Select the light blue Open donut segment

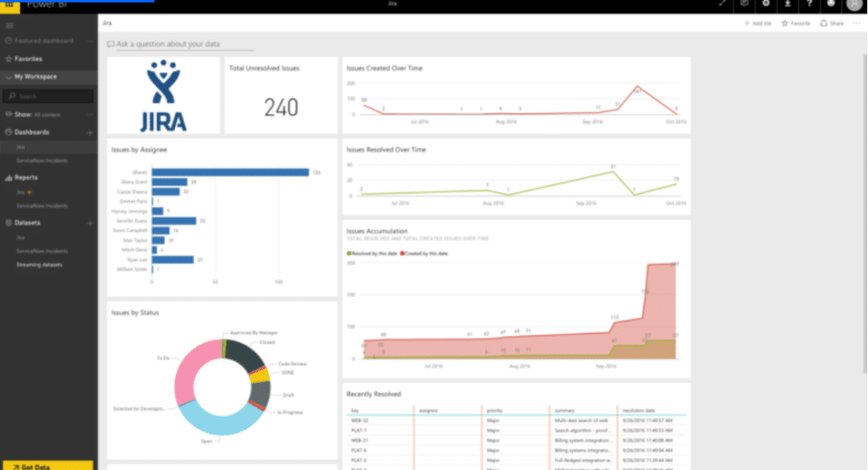[x=220, y=420]
